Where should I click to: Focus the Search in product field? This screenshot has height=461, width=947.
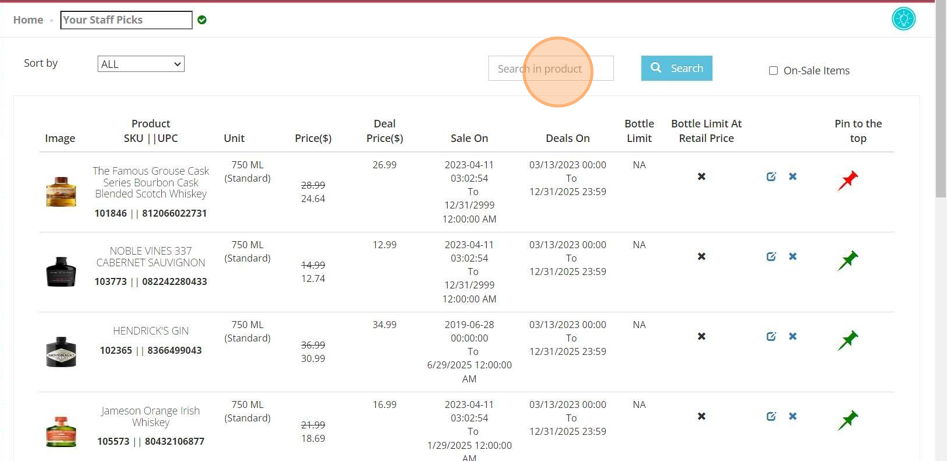(x=551, y=68)
